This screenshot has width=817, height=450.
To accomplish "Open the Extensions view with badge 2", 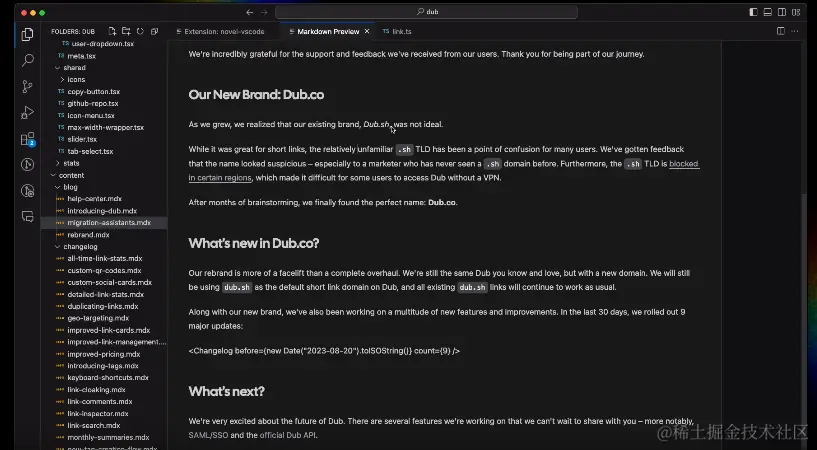I will tap(28, 139).
